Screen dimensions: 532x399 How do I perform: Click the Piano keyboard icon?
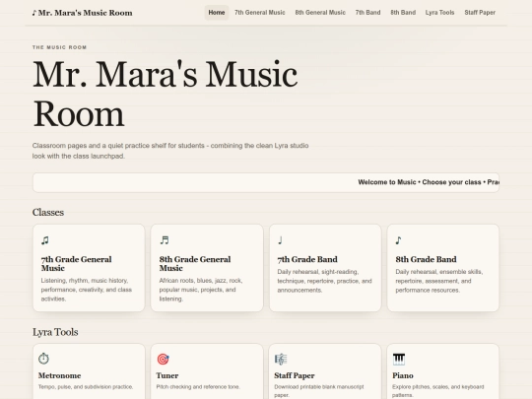pyautogui.click(x=399, y=359)
